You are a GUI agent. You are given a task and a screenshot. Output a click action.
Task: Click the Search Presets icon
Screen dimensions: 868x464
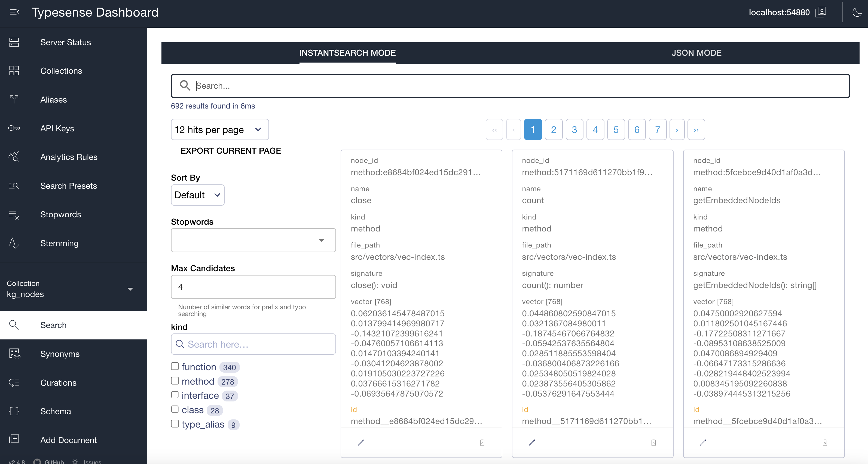coord(14,186)
